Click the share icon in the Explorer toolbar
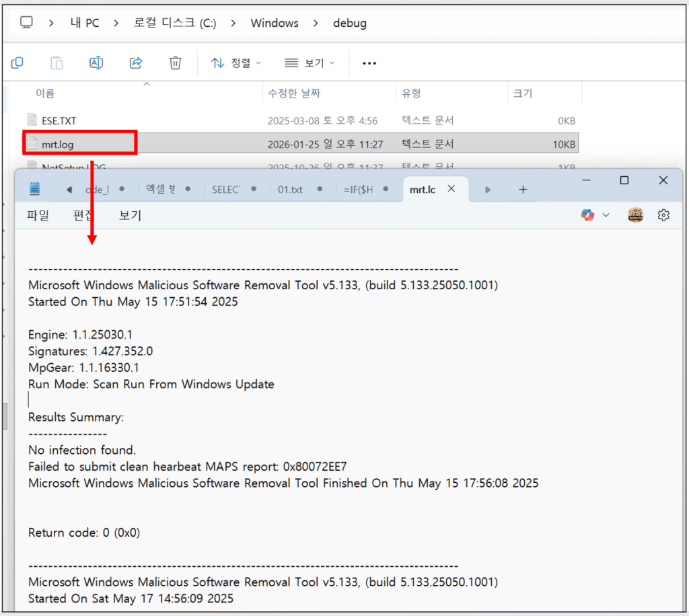The image size is (689, 616). [136, 63]
